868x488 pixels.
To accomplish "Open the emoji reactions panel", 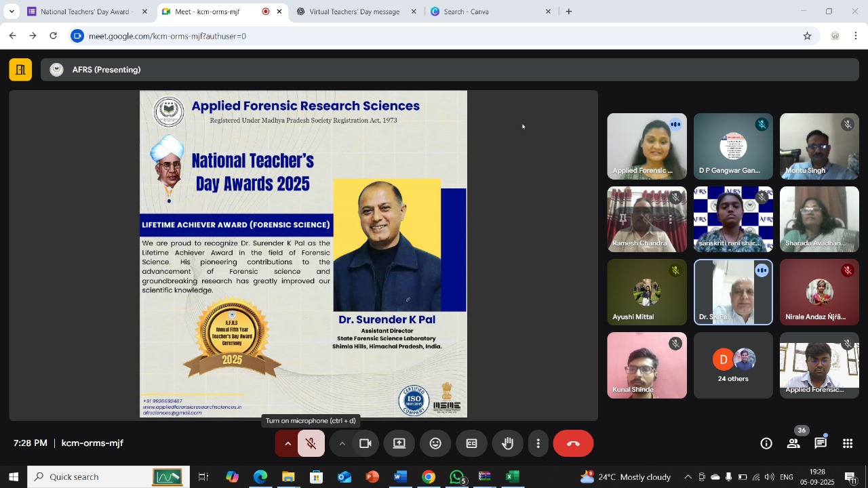I will point(435,444).
